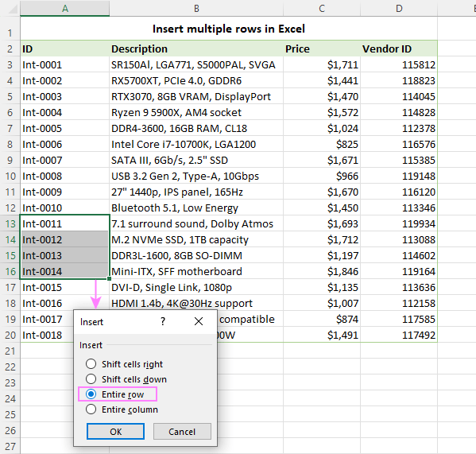Viewport: 476px width, 454px height.
Task: Click the column C header
Action: [322, 9]
